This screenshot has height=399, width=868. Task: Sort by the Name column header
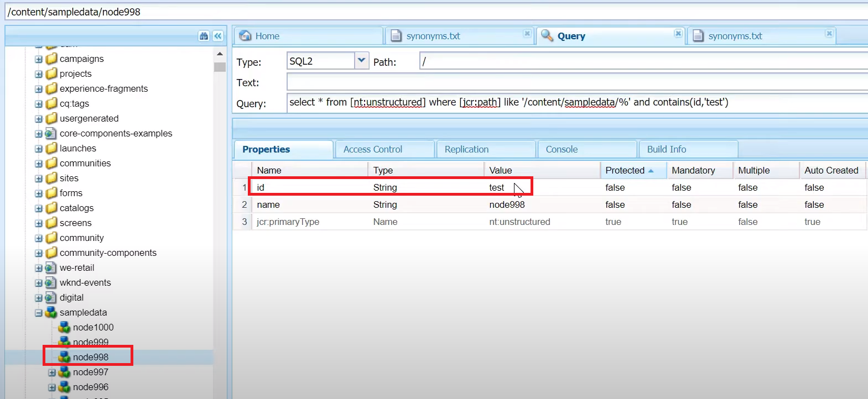309,170
